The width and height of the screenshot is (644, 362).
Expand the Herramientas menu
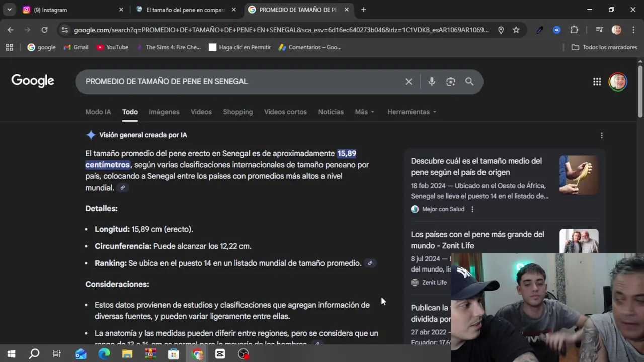coord(412,112)
